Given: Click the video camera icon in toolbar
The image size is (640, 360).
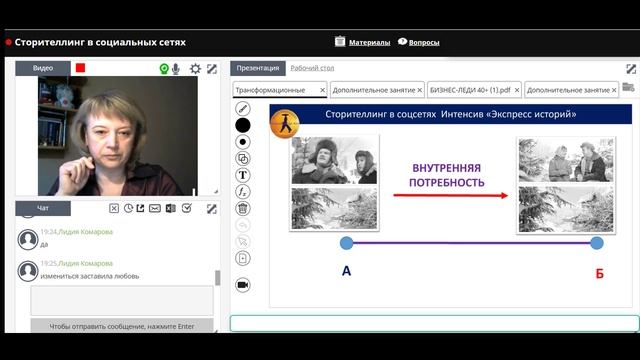Looking at the screenshot, I should tap(242, 285).
